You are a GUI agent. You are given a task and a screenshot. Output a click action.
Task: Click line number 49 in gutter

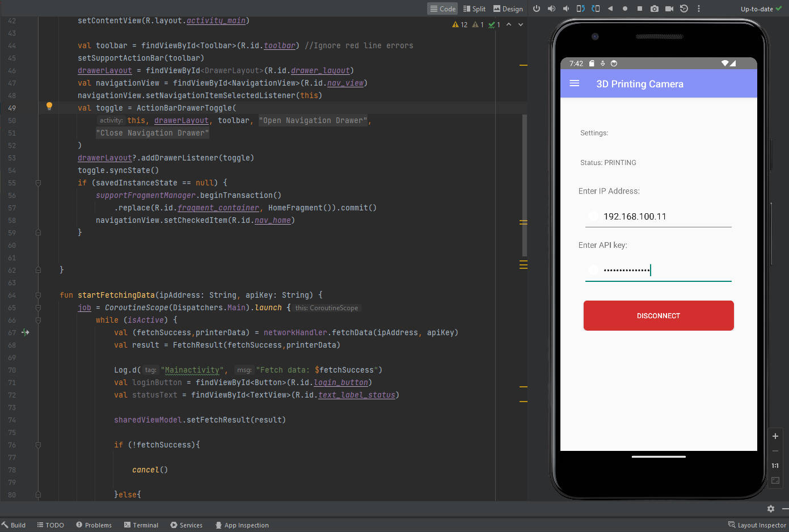12,108
